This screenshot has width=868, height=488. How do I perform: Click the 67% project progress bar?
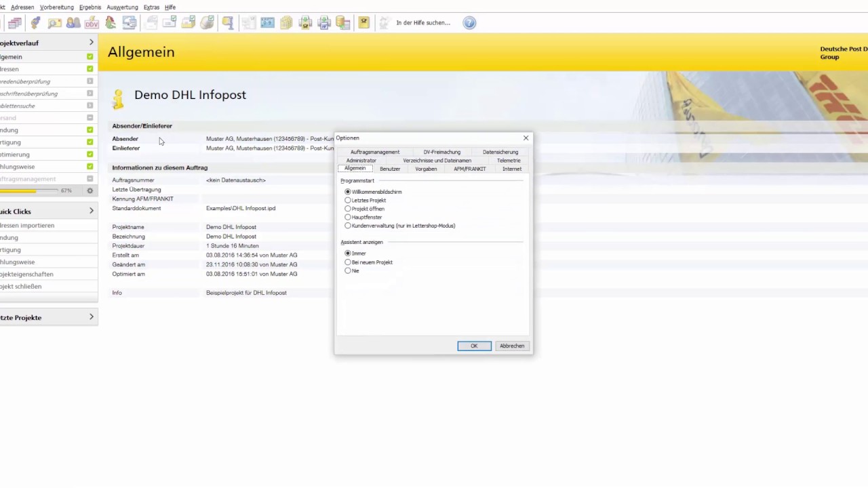tap(28, 191)
